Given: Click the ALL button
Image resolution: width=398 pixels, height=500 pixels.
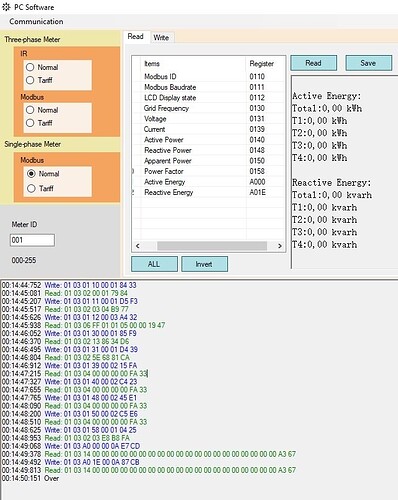Looking at the screenshot, I should (154, 264).
